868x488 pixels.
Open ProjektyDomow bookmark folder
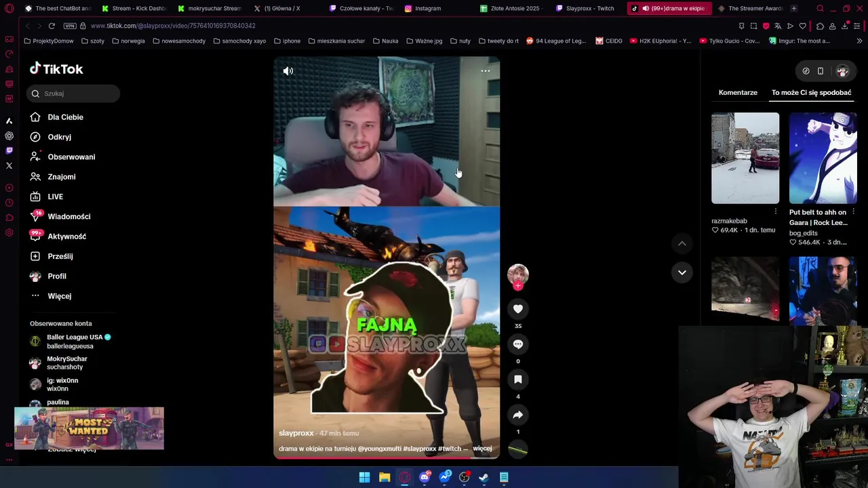49,41
